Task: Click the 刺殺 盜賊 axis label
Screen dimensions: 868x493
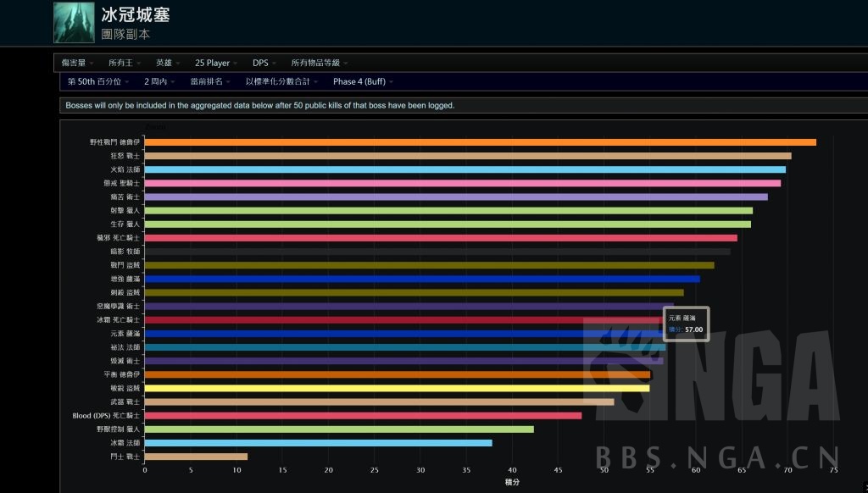Action: pos(125,292)
